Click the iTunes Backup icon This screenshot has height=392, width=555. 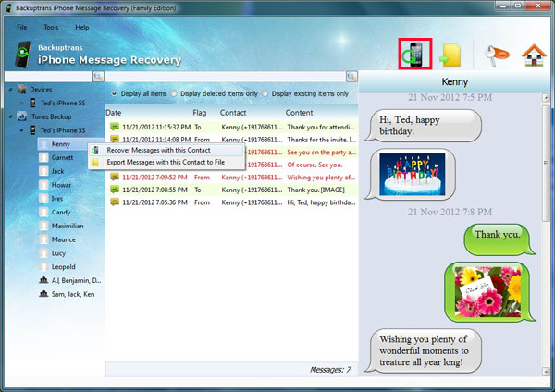click(x=22, y=116)
